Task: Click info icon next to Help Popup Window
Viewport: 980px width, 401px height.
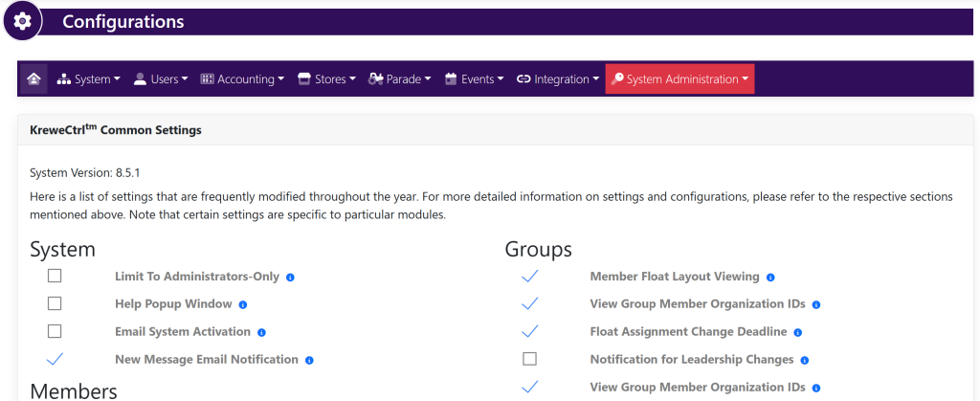Action: (243, 305)
